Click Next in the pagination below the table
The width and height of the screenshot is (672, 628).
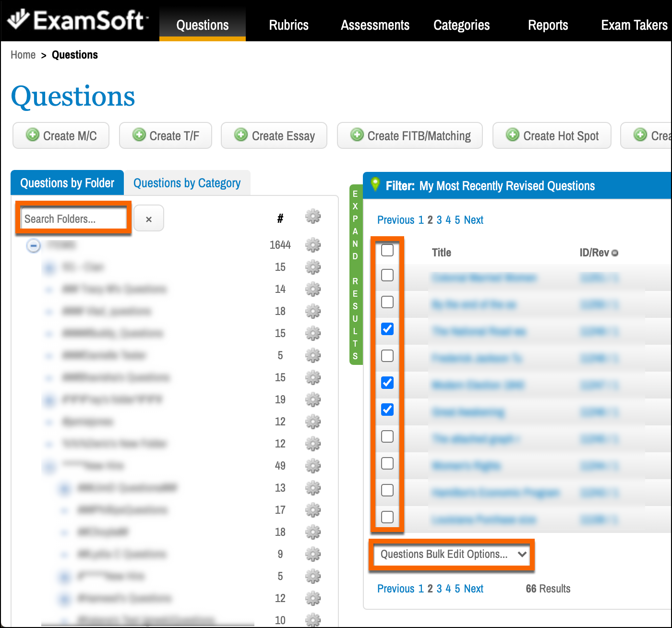473,589
